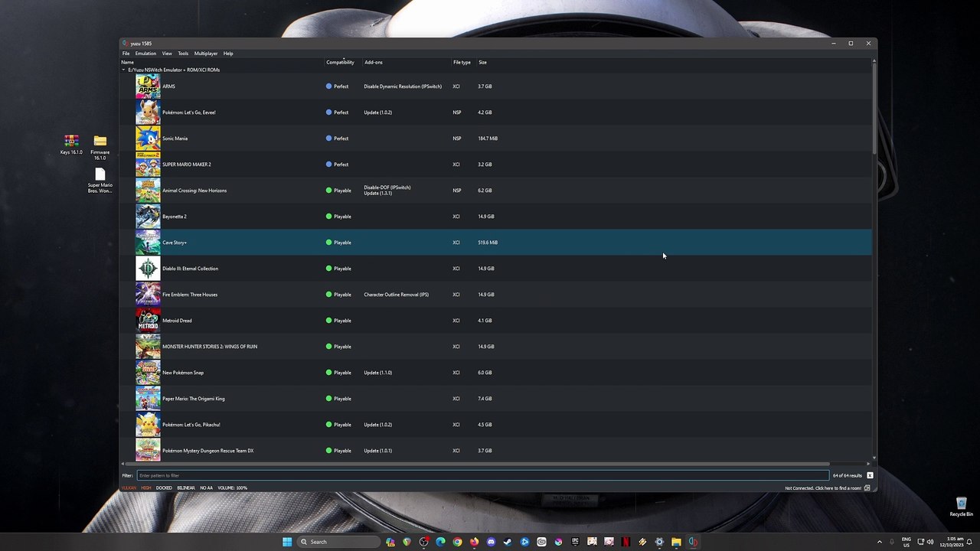This screenshot has height=551, width=980.
Task: Click the Cave Story+ cover icon
Action: [x=148, y=243]
